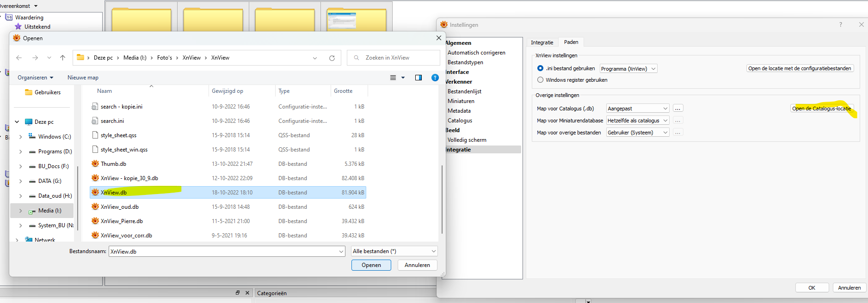Undock panel beside Categorieën

pyautogui.click(x=238, y=293)
